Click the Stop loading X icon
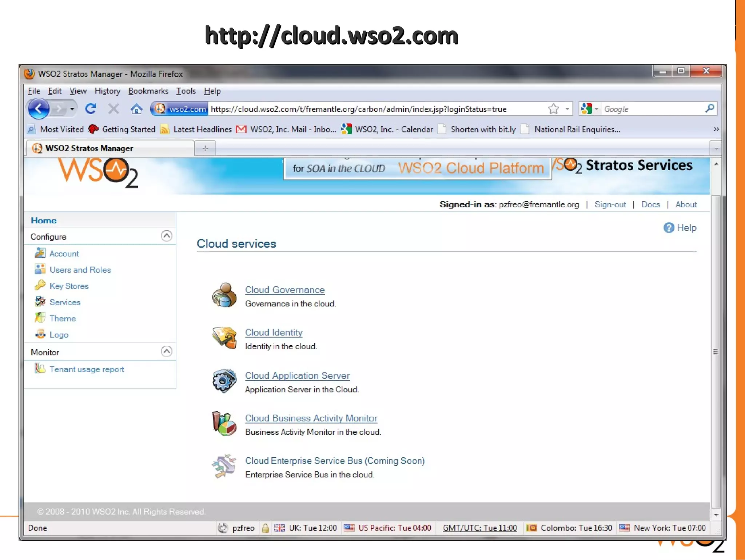Screen dimensions: 745x560 113,108
